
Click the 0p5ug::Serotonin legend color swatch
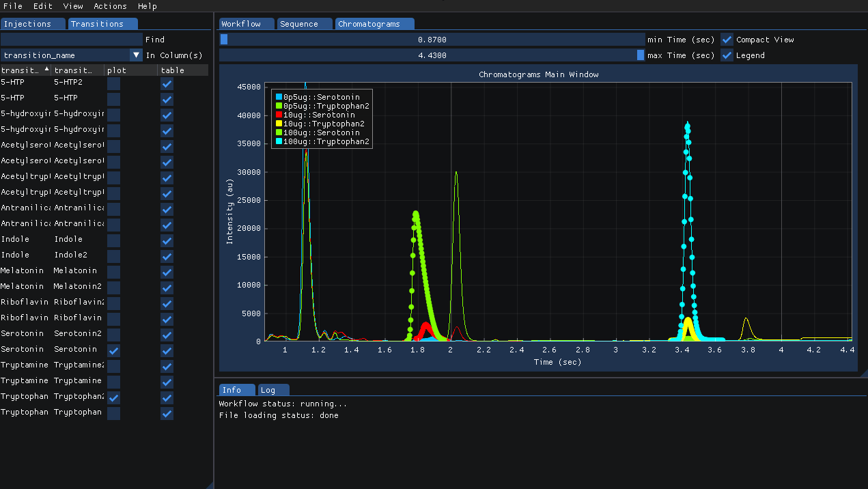pyautogui.click(x=279, y=97)
